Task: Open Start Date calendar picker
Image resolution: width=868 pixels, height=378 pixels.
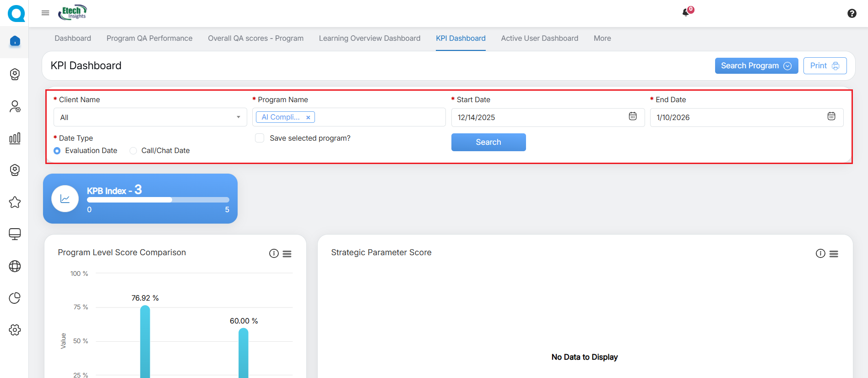Action: click(x=632, y=116)
